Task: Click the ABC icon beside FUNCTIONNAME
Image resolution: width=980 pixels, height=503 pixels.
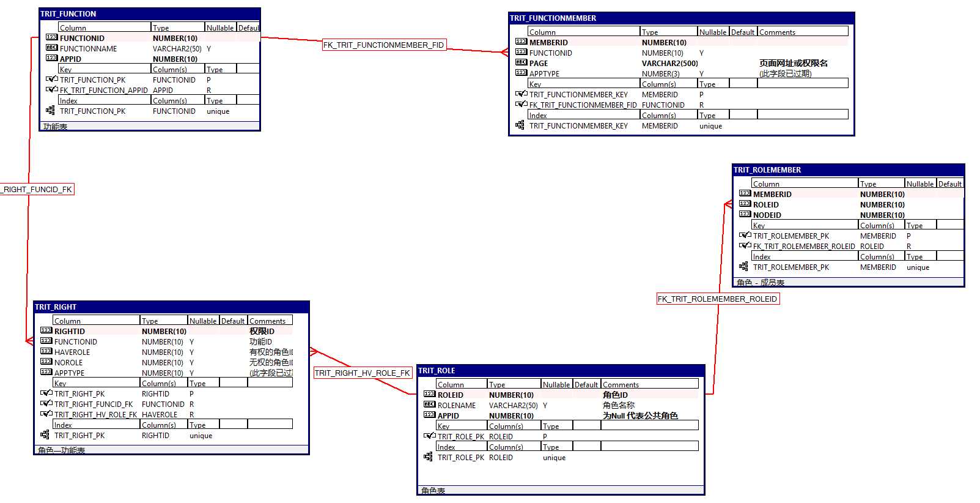Action: 52,48
